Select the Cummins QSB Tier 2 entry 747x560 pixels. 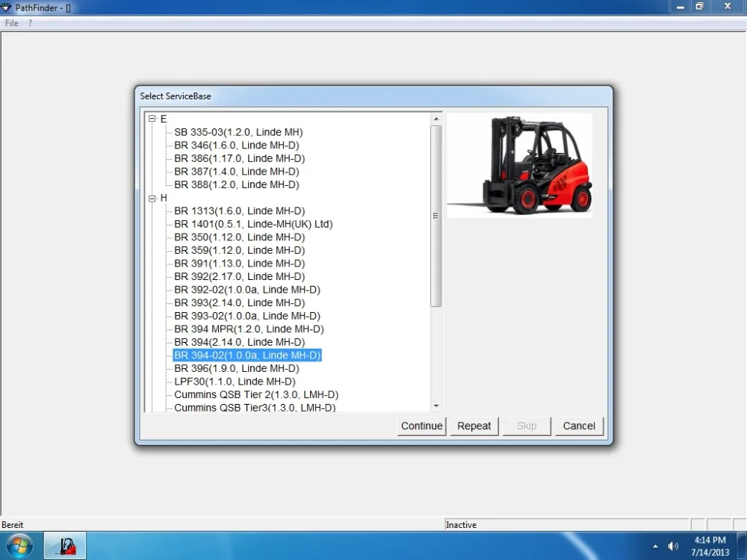point(255,394)
